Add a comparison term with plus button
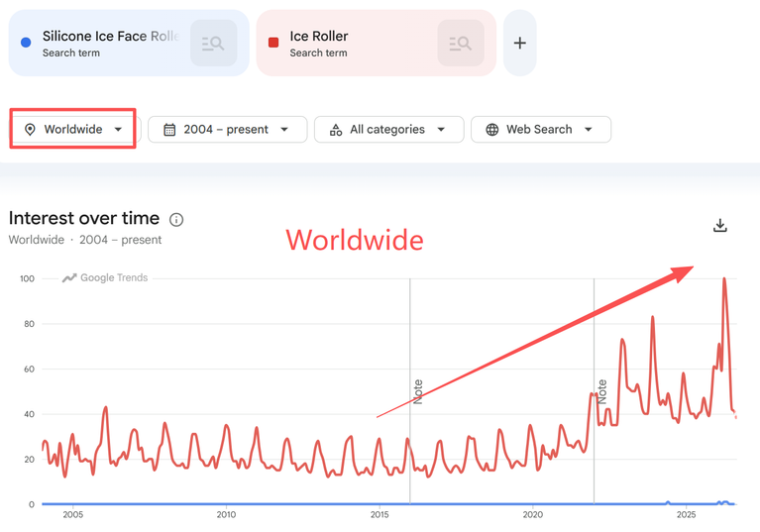Viewport: 760px width, 532px height. point(519,44)
